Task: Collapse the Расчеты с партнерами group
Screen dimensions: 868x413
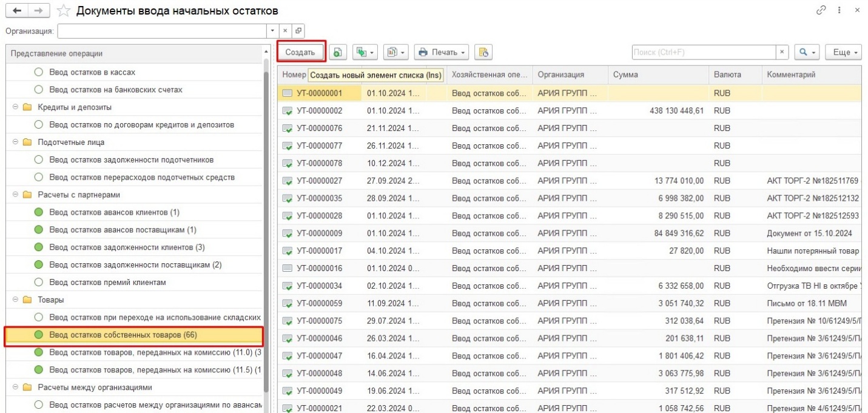Action: click(x=15, y=195)
